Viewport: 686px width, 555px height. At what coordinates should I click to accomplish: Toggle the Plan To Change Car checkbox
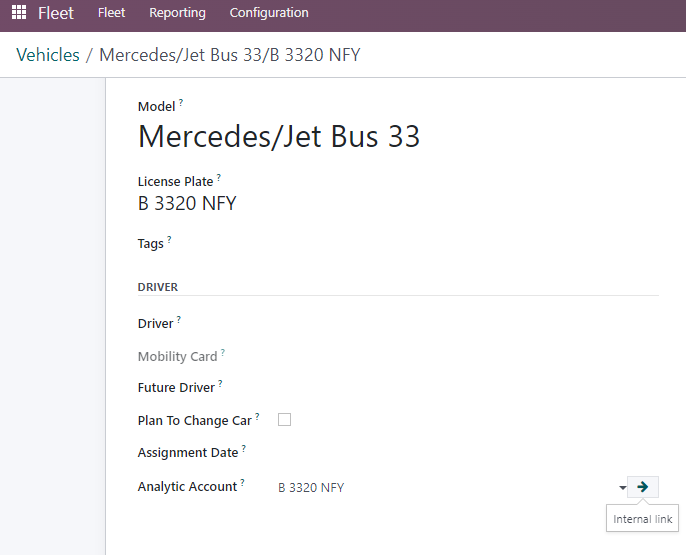coord(284,419)
